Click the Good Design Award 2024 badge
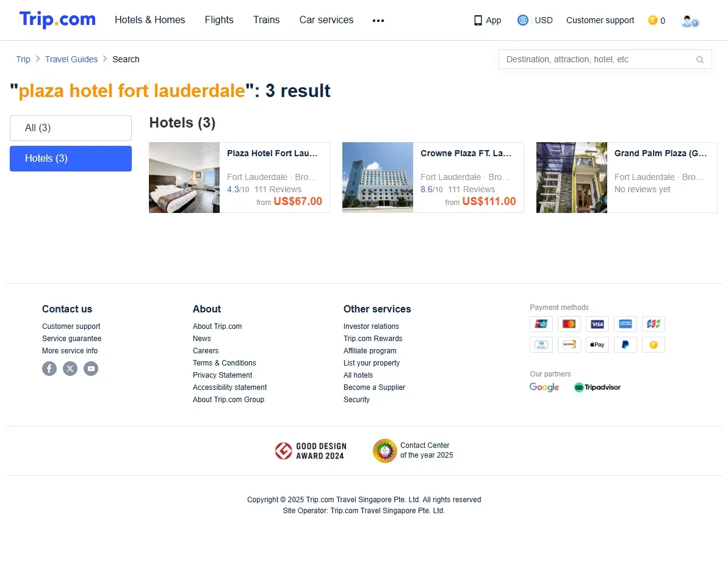Viewport: 728px width, 562px height. click(311, 450)
